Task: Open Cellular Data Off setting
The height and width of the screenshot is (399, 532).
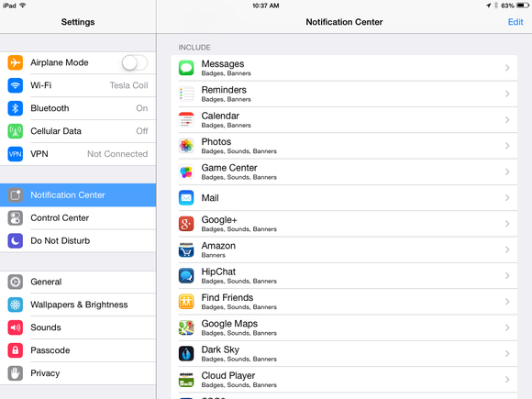Action: pos(78,131)
